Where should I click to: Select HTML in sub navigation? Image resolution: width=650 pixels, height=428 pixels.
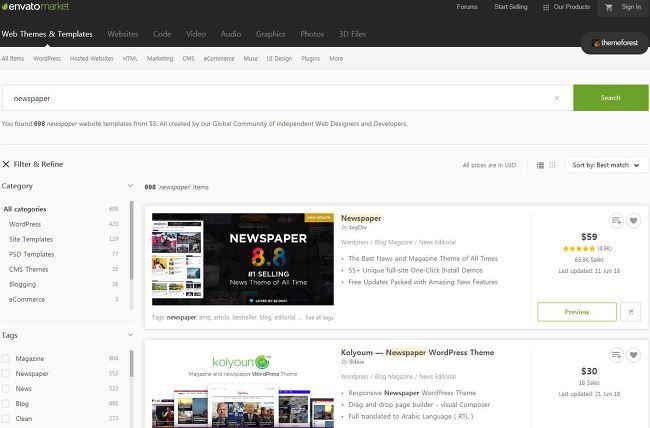(130, 58)
